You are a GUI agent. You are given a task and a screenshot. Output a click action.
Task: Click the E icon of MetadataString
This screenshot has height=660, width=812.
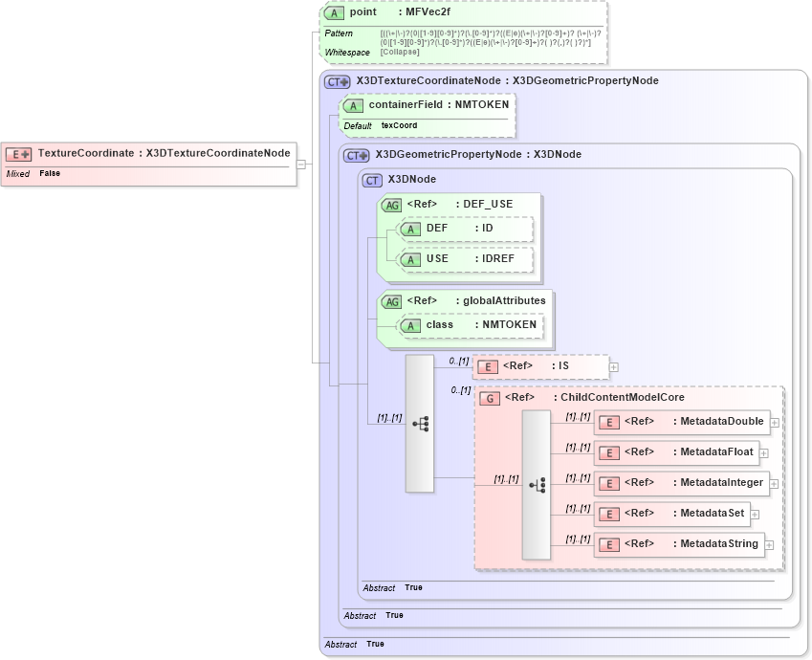click(609, 544)
